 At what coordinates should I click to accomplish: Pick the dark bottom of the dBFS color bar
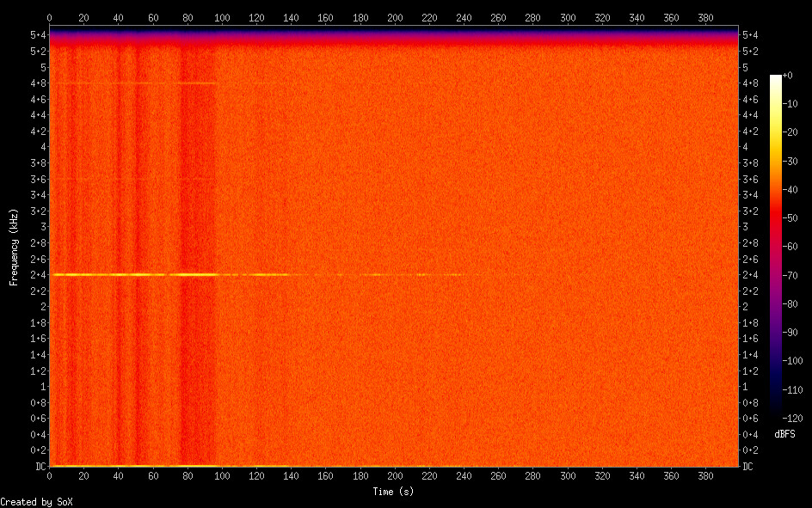776,414
